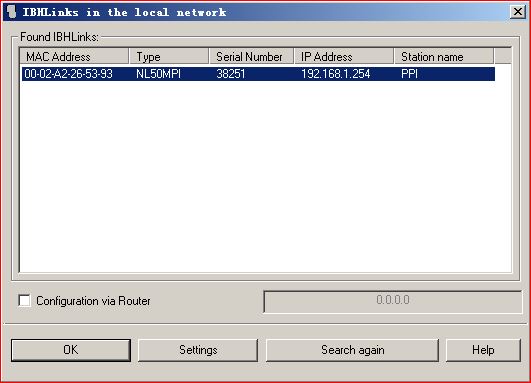
Task: Close the IBHLinks dialog window
Action: tap(518, 12)
